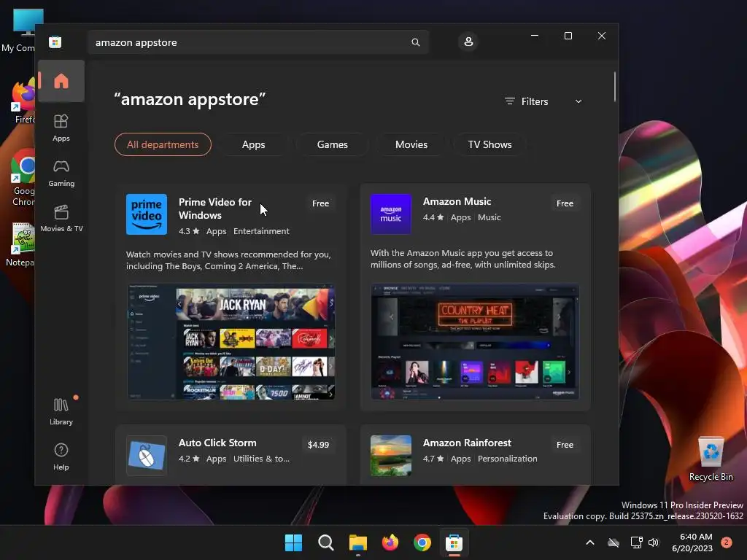The image size is (747, 560).
Task: Click the Personalization label of Amazon Rainforest
Action: click(x=508, y=459)
